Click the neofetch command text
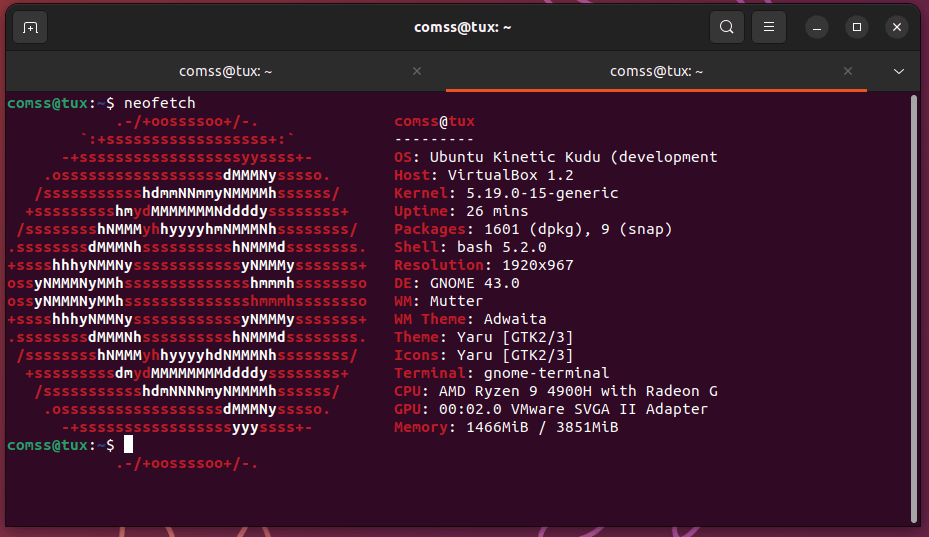 (159, 103)
